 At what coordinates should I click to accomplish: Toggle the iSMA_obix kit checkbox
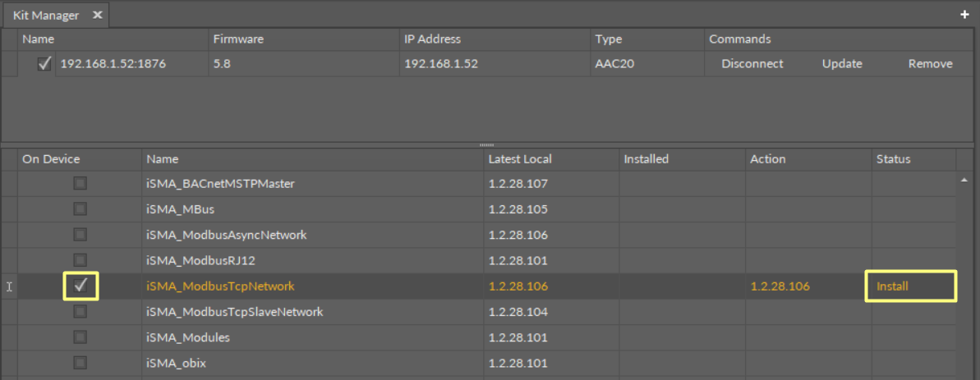point(81,363)
